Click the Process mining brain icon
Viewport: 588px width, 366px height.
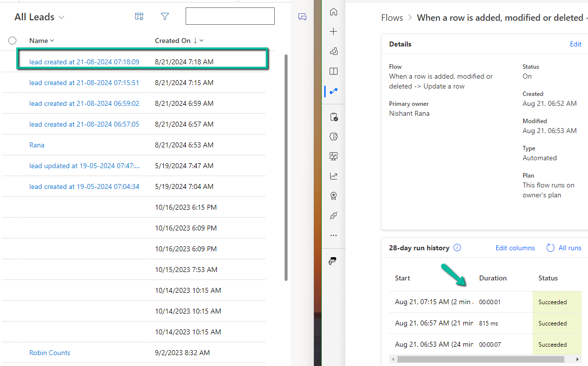(x=334, y=137)
